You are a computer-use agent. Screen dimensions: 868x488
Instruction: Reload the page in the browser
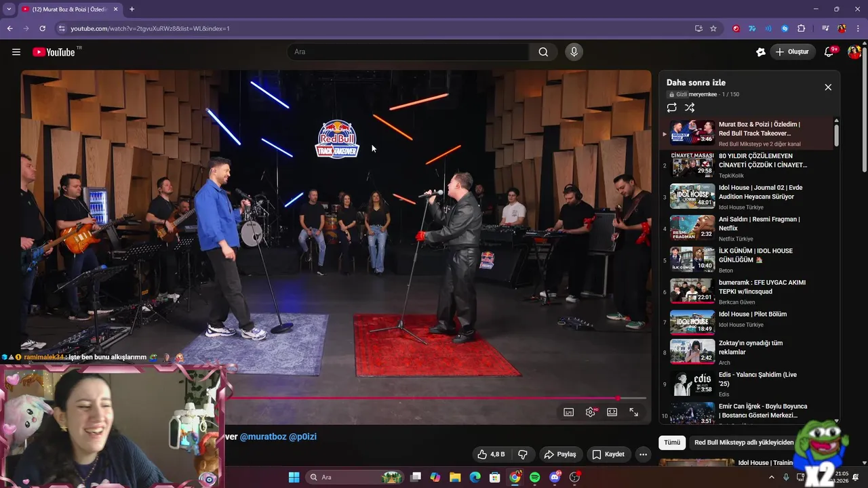tap(42, 28)
